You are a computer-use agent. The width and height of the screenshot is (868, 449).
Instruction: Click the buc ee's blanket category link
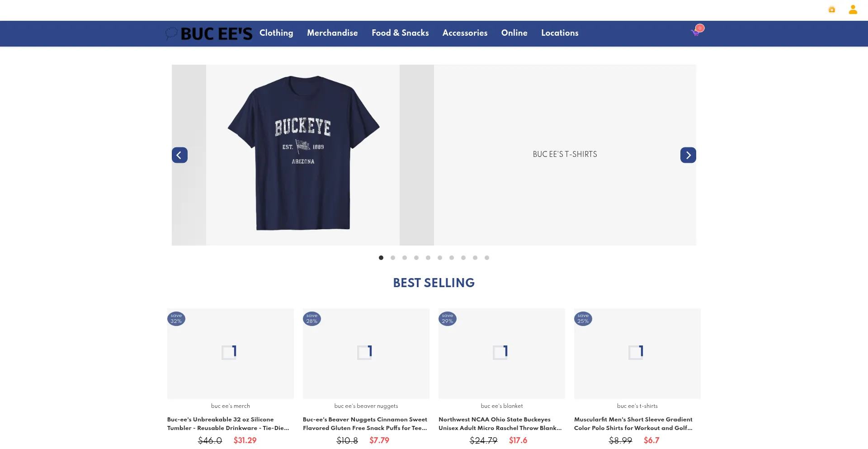click(502, 406)
